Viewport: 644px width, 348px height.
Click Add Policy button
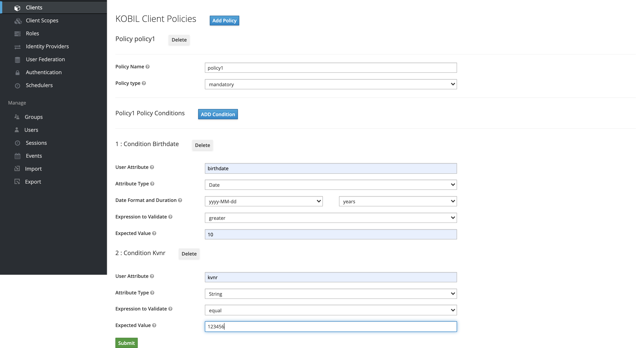224,20
